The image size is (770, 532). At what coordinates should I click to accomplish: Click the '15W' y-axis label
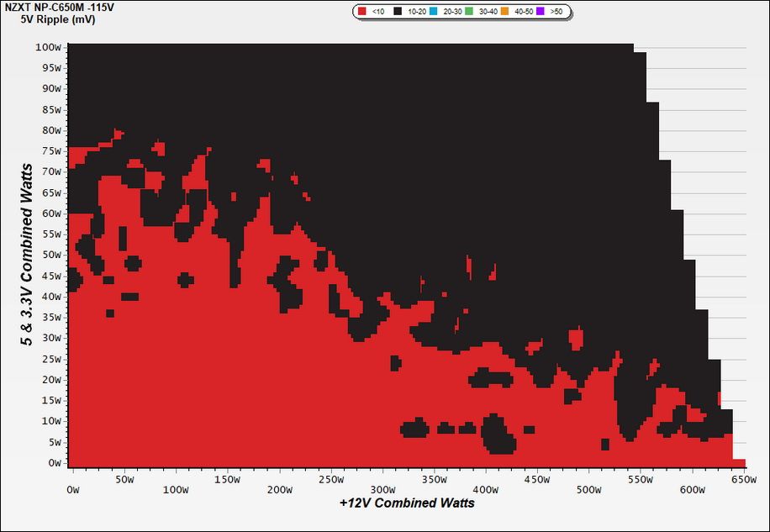pyautogui.click(x=50, y=401)
